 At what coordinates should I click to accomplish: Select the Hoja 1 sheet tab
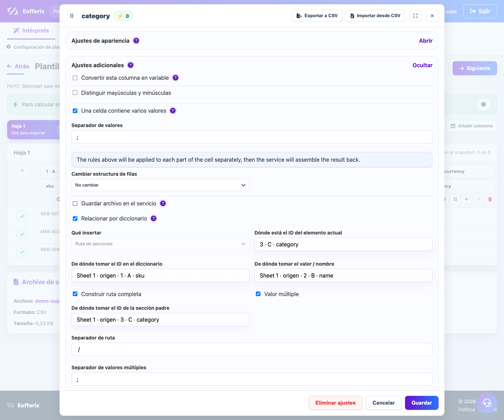click(33, 129)
